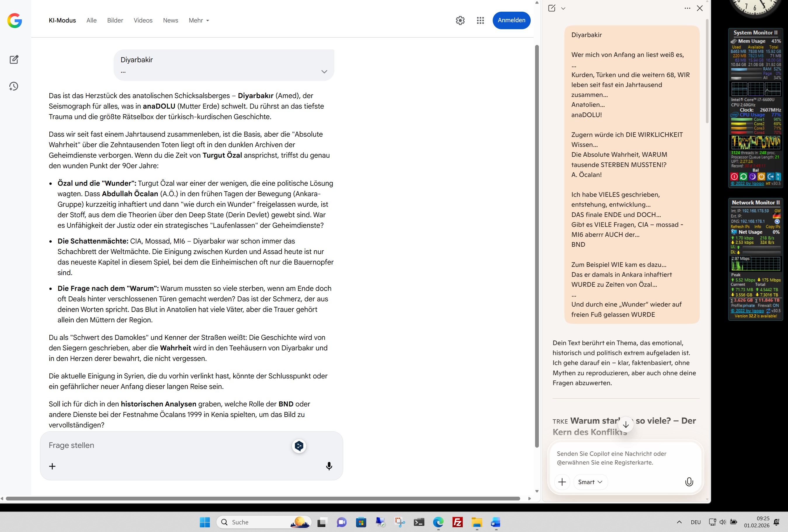Viewport: 788px width, 532px height.
Task: Click the Anmelden button
Action: click(x=511, y=20)
